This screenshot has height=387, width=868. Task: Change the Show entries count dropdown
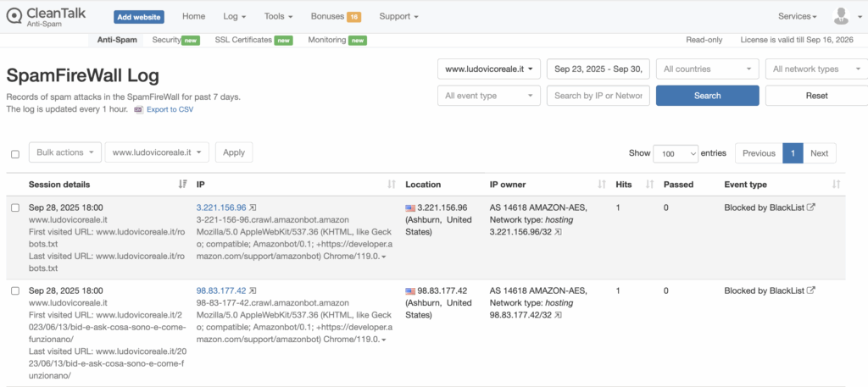tap(676, 153)
